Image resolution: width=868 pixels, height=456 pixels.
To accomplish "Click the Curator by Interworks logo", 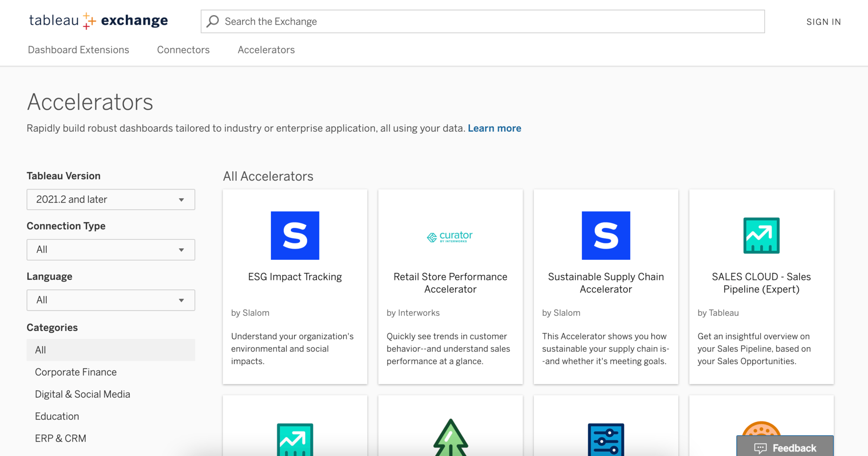I will (450, 236).
